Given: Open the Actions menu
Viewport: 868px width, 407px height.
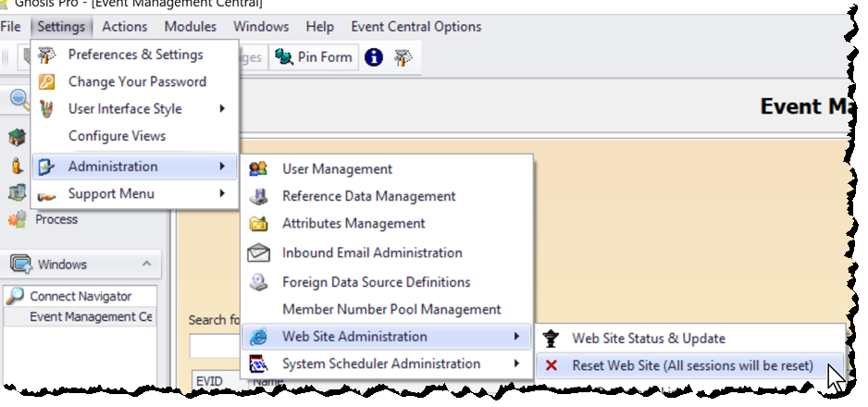Looking at the screenshot, I should click(125, 27).
